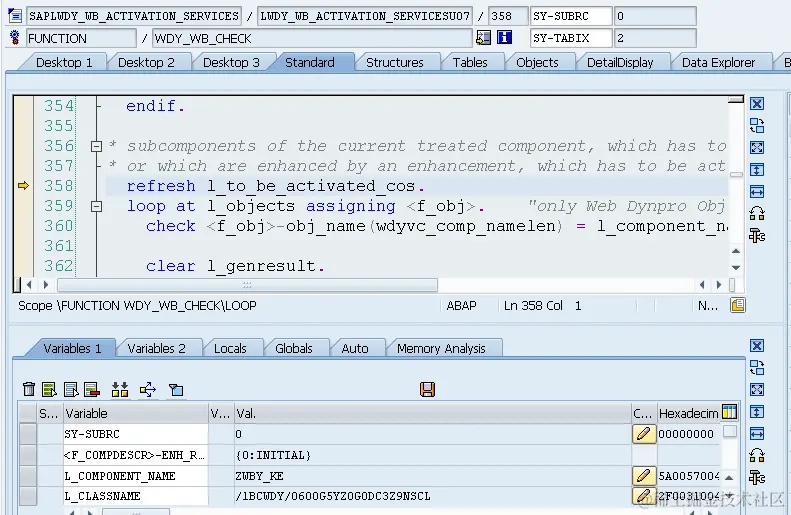Viewport: 791px width, 515px height.
Task: Click the pencil edit icon for L_CLASSNAME
Action: 644,496
